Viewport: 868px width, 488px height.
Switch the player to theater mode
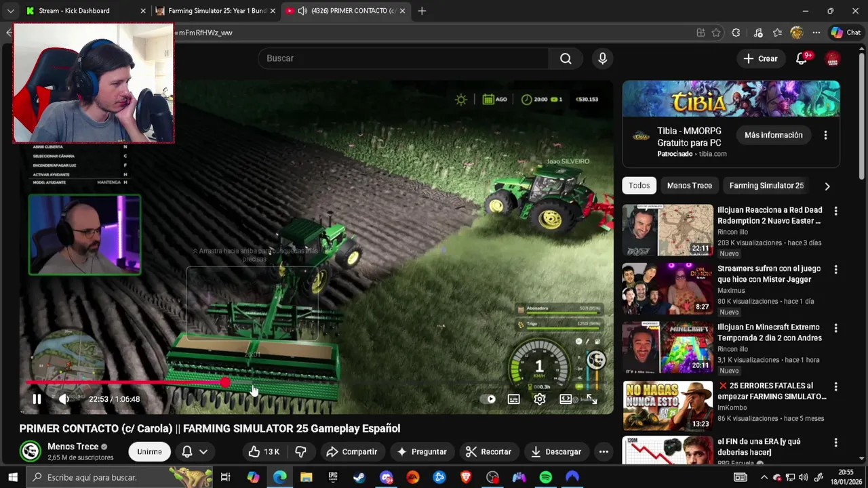click(565, 399)
